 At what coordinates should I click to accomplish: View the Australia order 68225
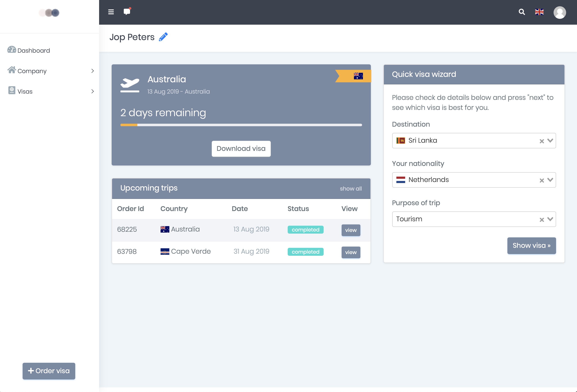[x=351, y=230]
